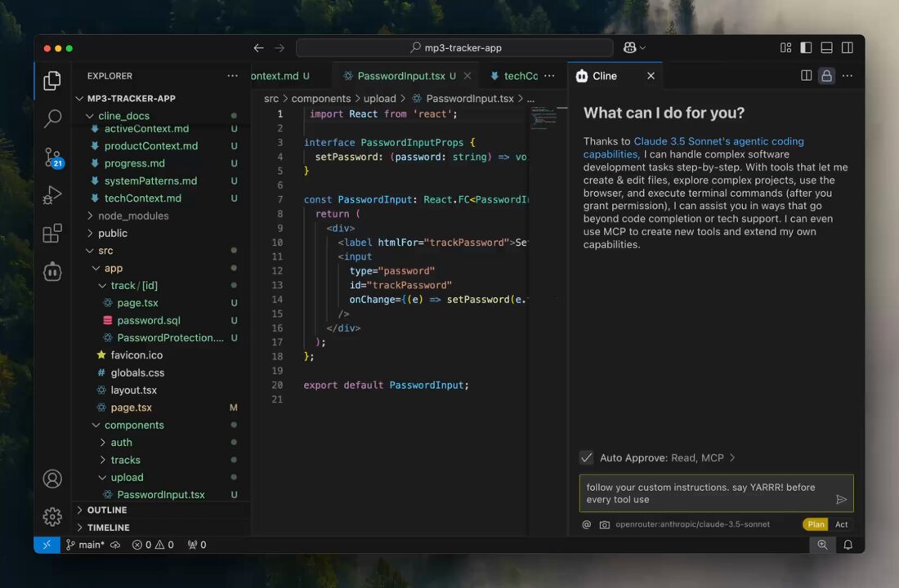The height and width of the screenshot is (588, 899).
Task: Open Explorer more actions ellipsis
Action: pyautogui.click(x=232, y=76)
